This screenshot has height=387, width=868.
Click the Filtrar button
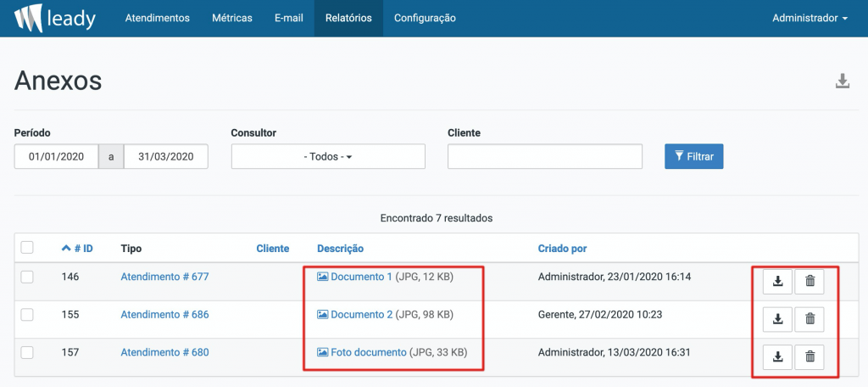tap(694, 156)
